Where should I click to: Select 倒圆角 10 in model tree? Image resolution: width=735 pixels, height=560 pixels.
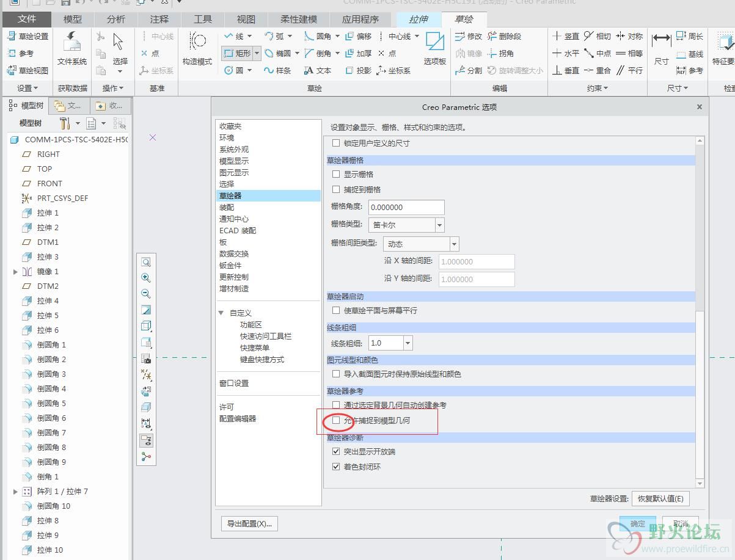pos(54,506)
